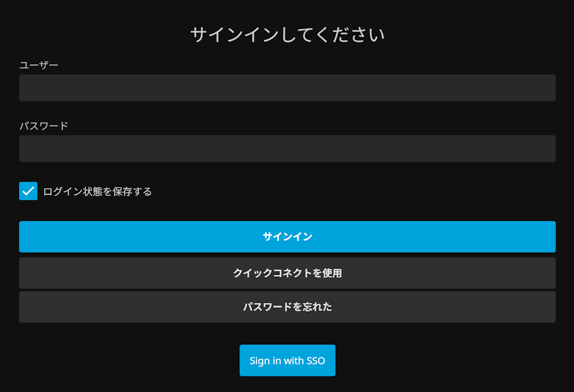This screenshot has height=392, width=574.
Task: Click the blue サインイン button
Action: [287, 237]
